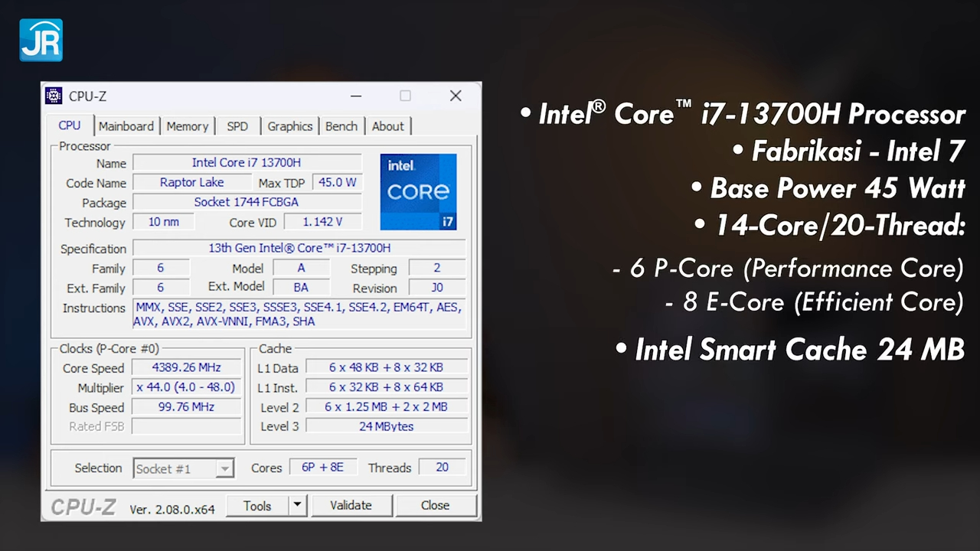Click the empty Rated FSB field
The height and width of the screenshot is (551, 980).
(x=186, y=426)
